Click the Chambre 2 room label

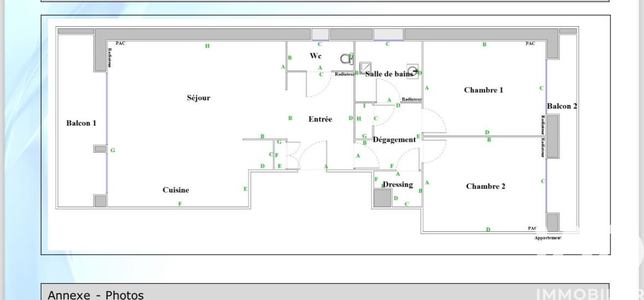485,187
